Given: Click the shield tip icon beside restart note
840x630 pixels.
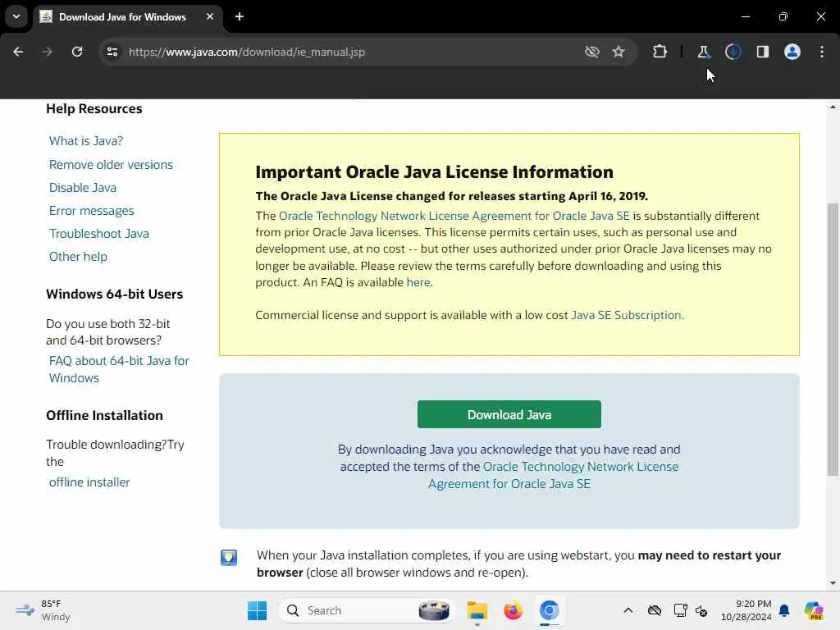Looking at the screenshot, I should (x=229, y=558).
